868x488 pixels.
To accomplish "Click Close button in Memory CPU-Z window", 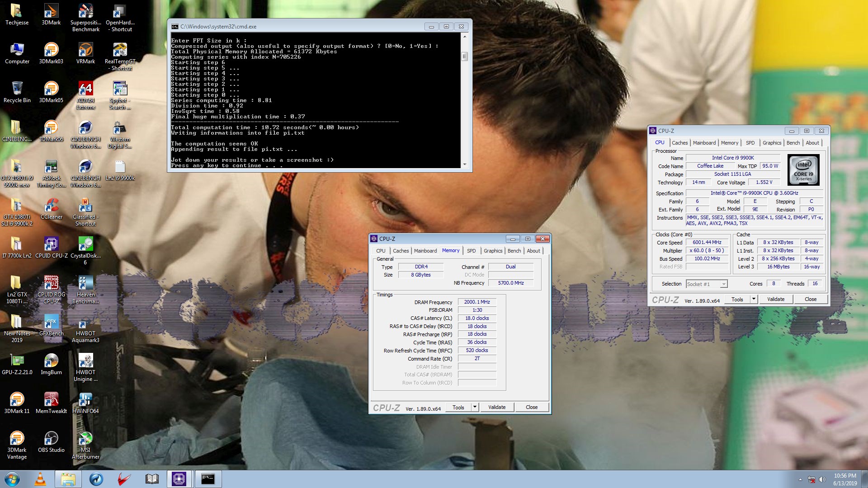I will [x=532, y=407].
